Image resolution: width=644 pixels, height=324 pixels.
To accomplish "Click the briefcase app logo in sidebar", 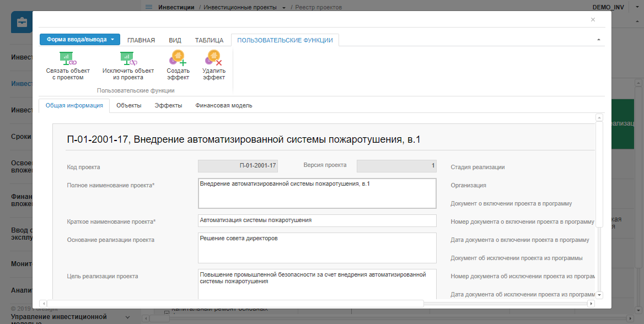I will pos(22,22).
